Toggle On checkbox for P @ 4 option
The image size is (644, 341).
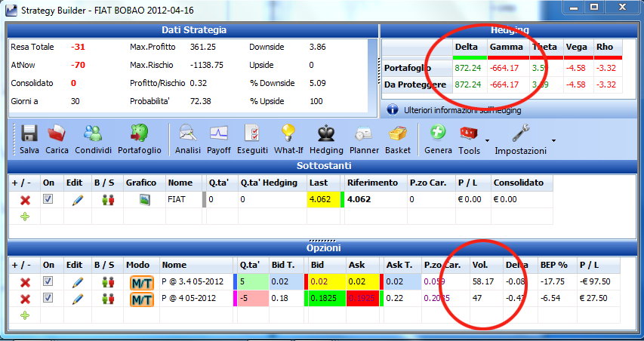(x=48, y=298)
